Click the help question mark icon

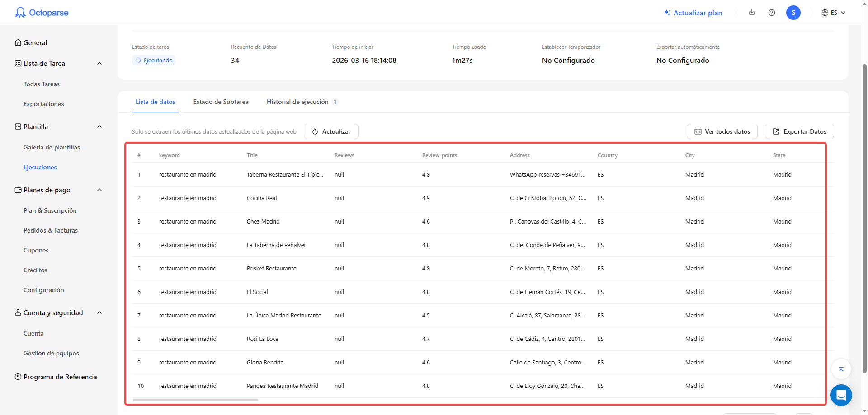[772, 13]
